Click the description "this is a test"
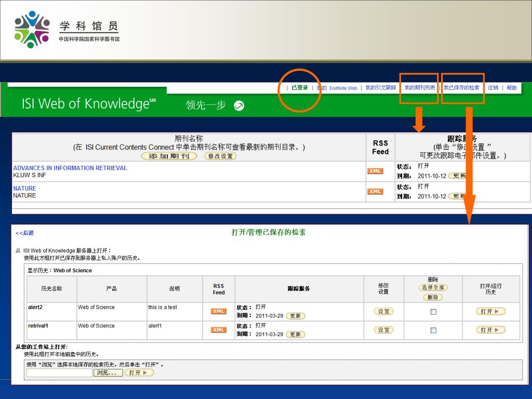 163,307
